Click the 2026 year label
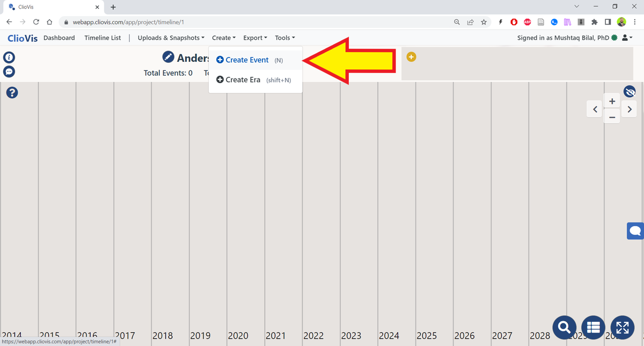Screen dimensions: 644x346 click(464, 336)
